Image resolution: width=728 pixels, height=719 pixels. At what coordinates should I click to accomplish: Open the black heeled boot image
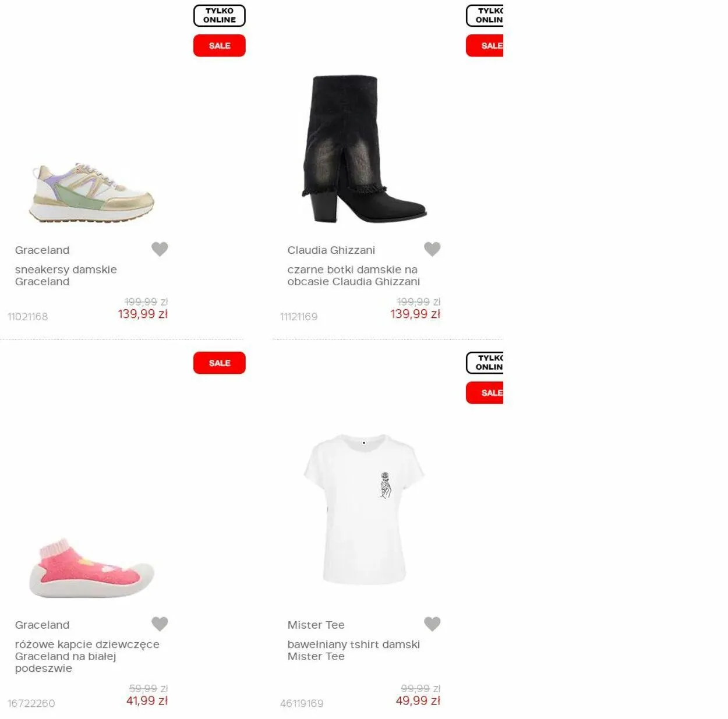[x=364, y=149]
